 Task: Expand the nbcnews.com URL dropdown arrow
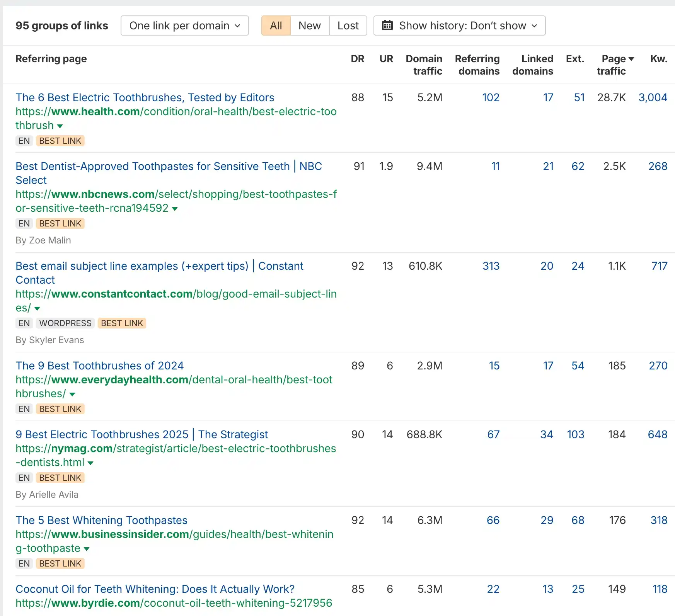pos(175,209)
